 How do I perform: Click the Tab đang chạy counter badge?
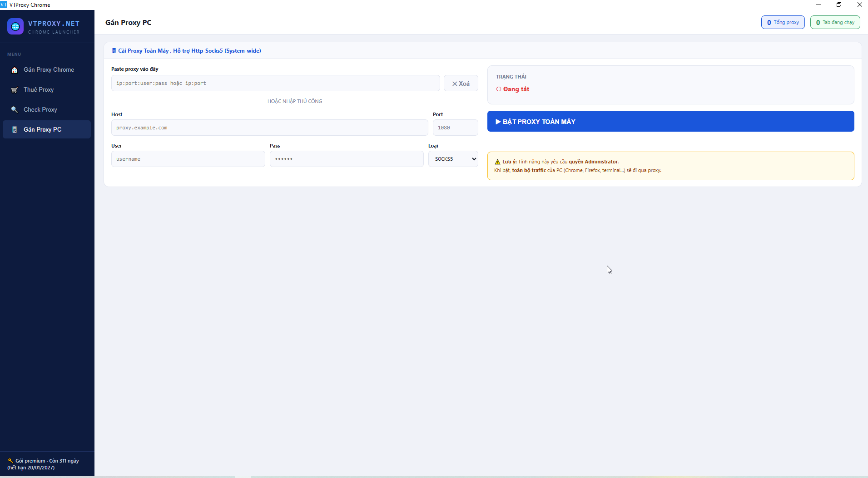[x=835, y=22]
